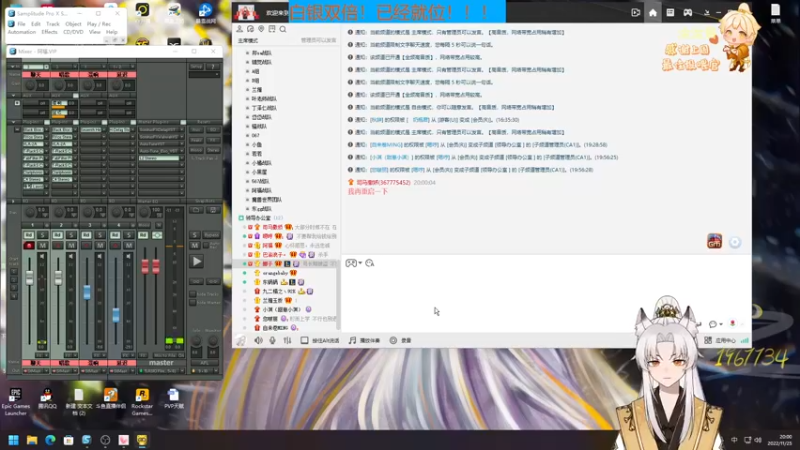
Task: Toggle monitoring speaker icon on channel 3
Action: pos(99,256)
